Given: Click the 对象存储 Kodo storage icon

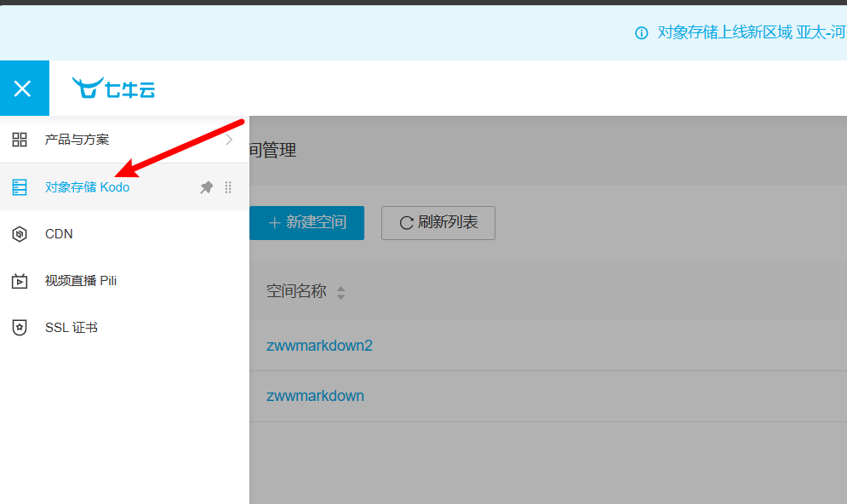Looking at the screenshot, I should pyautogui.click(x=20, y=187).
